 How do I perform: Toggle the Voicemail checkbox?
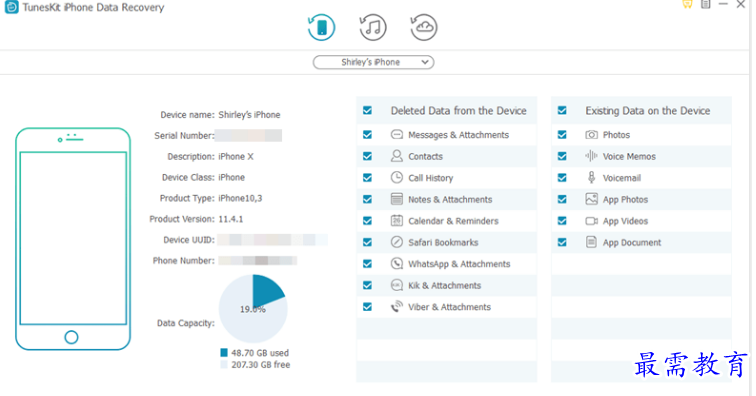tap(562, 178)
